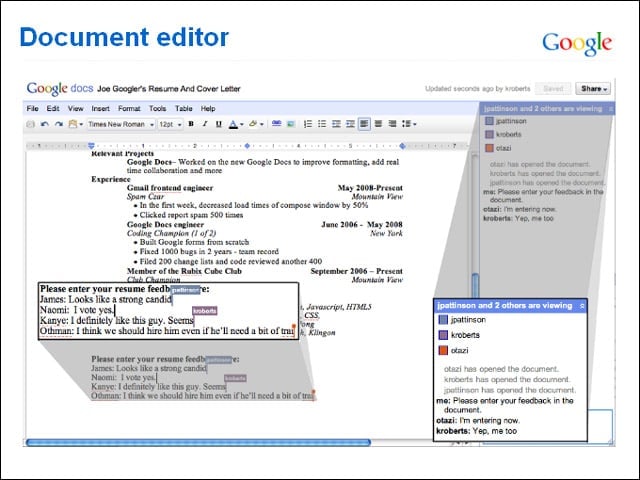The image size is (640, 480).
Task: Click the highlight color marker icon
Action: [x=253, y=124]
